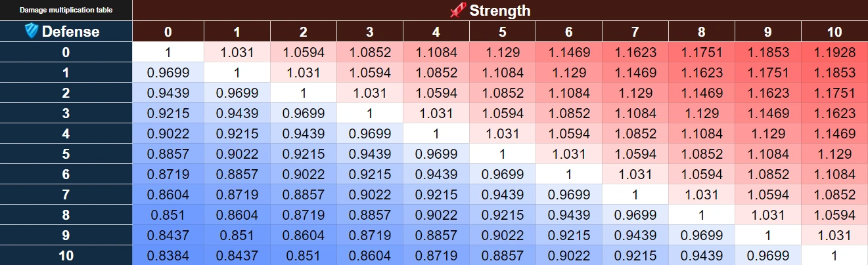Viewport: 868px width, 265px height.
Task: Select the Defense 10 row header
Action: pos(66,256)
